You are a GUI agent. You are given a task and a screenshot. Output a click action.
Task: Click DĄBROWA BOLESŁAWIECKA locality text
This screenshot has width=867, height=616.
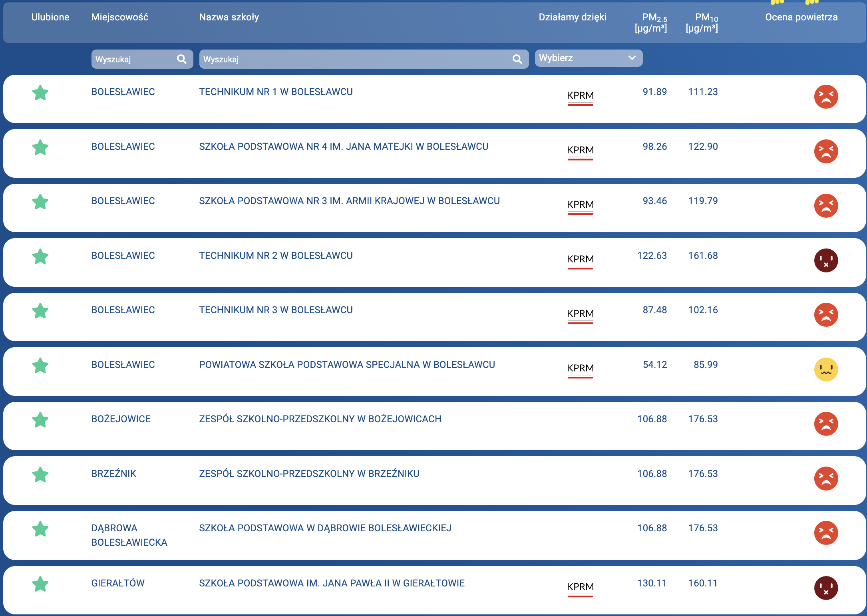(x=129, y=535)
